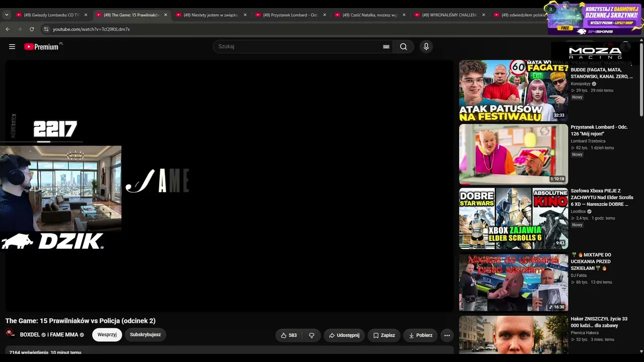Open ATAK PATUSÓW NA FESTIWALU thumbnail
The image size is (644, 362).
click(513, 91)
